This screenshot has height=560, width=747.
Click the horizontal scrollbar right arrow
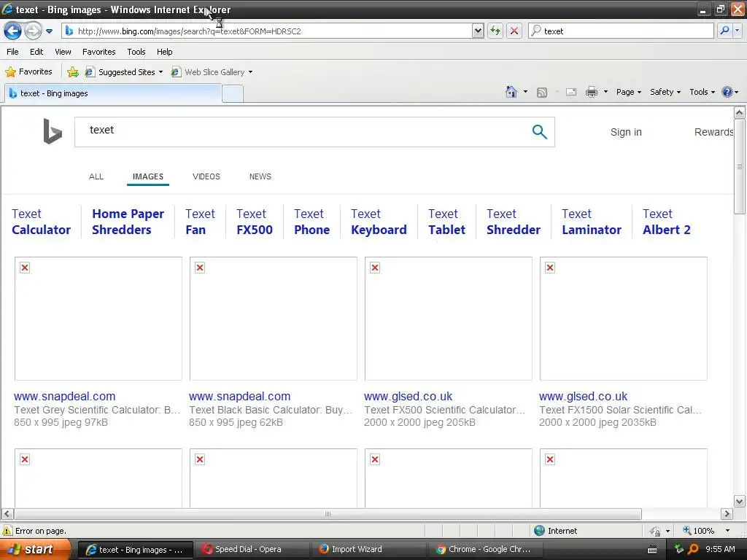click(727, 514)
